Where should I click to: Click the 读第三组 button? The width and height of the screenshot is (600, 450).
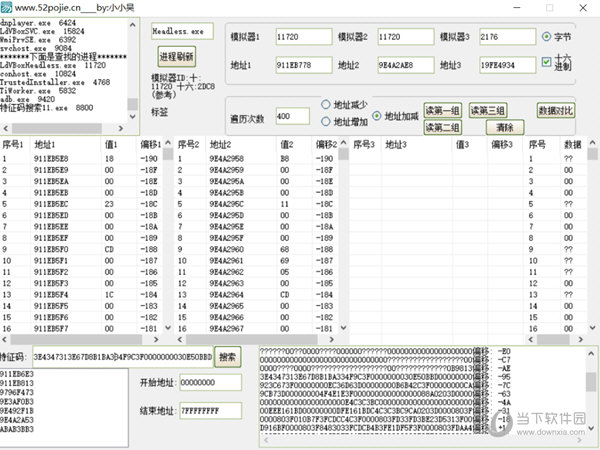click(x=488, y=111)
